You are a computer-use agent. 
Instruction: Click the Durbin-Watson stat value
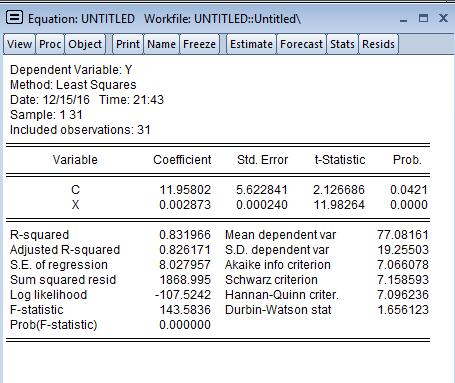coord(403,310)
